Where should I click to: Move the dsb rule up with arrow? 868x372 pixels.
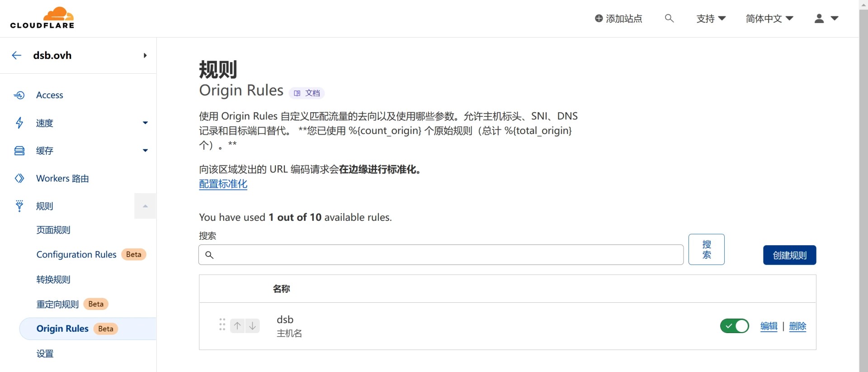[x=237, y=326]
